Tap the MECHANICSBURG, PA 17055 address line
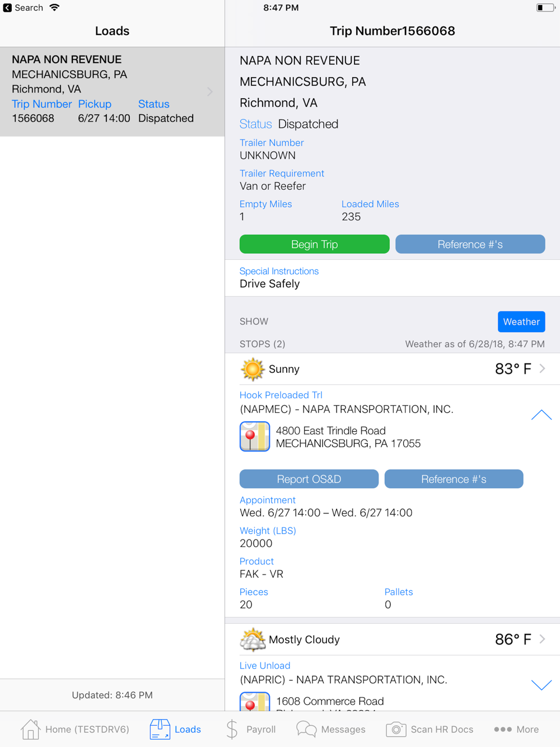The image size is (560, 747). (x=348, y=443)
